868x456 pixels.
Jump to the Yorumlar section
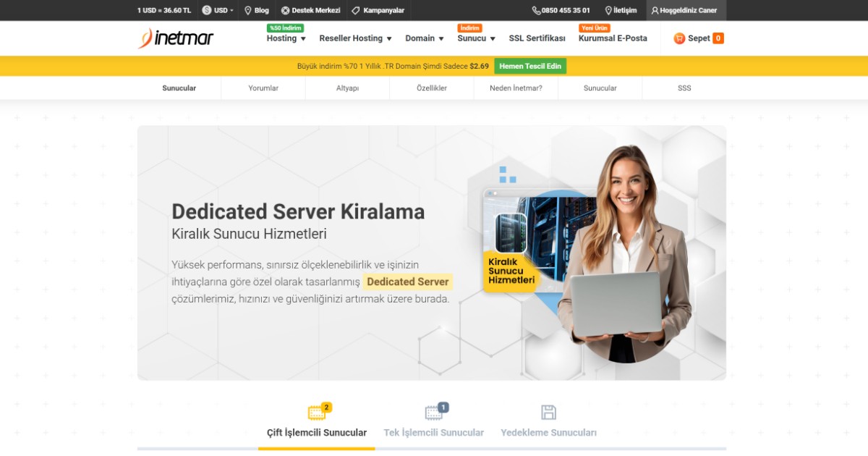pyautogui.click(x=263, y=88)
